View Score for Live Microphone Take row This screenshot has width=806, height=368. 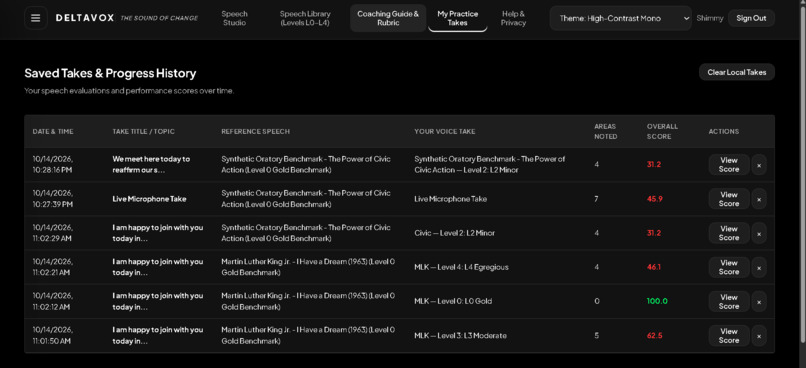click(729, 199)
